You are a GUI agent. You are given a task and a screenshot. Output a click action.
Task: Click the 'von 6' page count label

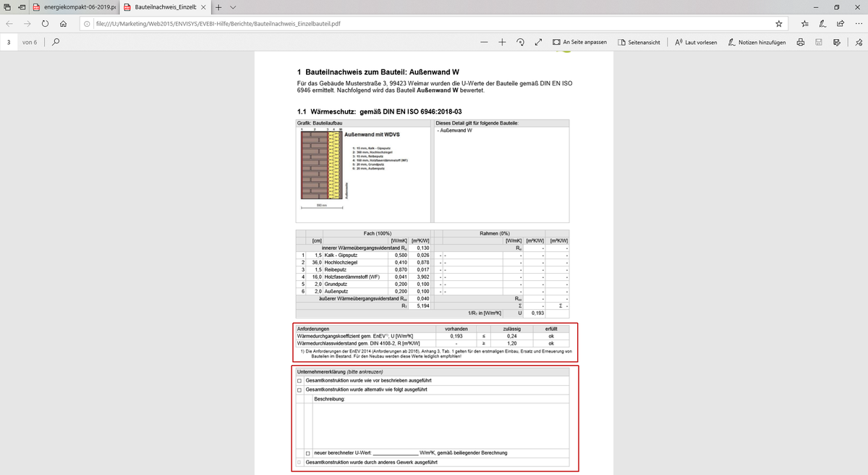coord(30,42)
